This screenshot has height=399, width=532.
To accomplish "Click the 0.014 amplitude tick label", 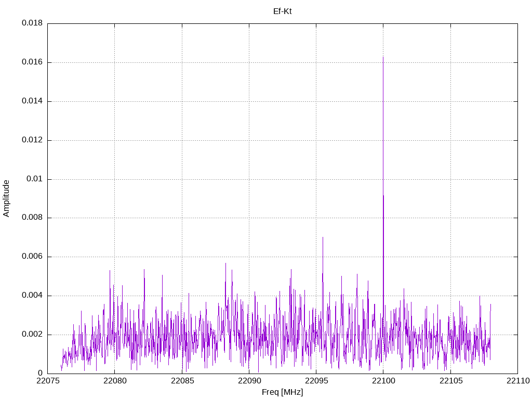I will pos(32,101).
